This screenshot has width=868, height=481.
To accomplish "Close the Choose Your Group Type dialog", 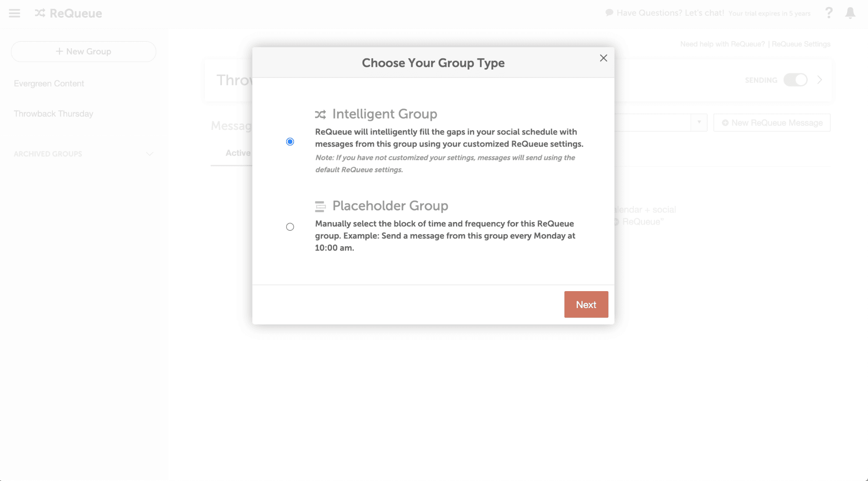I will pyautogui.click(x=604, y=58).
